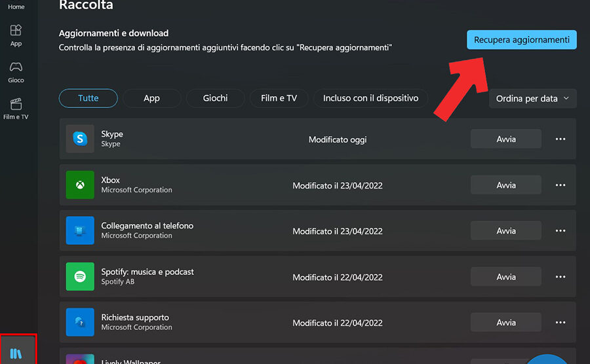Filter by Incluso con il dispositivo

click(370, 98)
